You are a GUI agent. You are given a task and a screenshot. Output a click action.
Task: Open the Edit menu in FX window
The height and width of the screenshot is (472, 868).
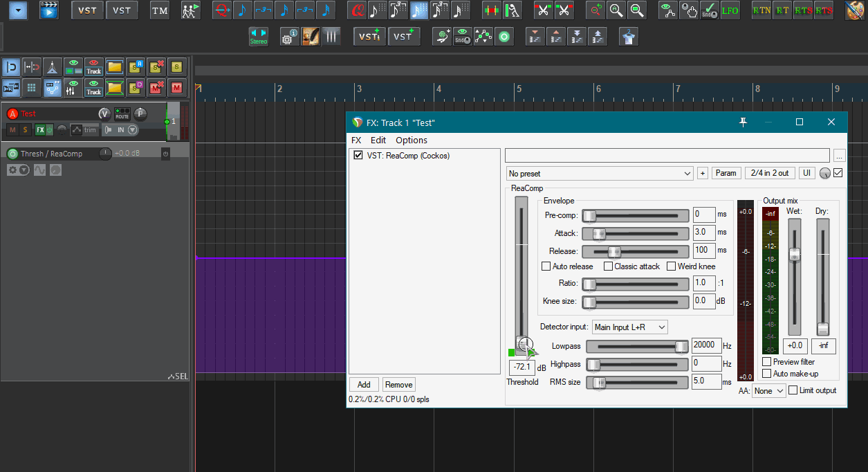378,140
